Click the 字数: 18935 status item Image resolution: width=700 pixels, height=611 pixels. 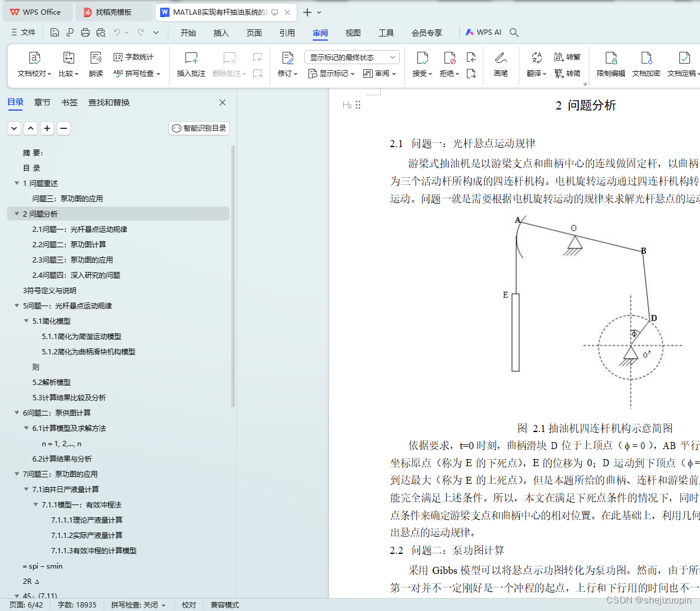click(x=77, y=605)
